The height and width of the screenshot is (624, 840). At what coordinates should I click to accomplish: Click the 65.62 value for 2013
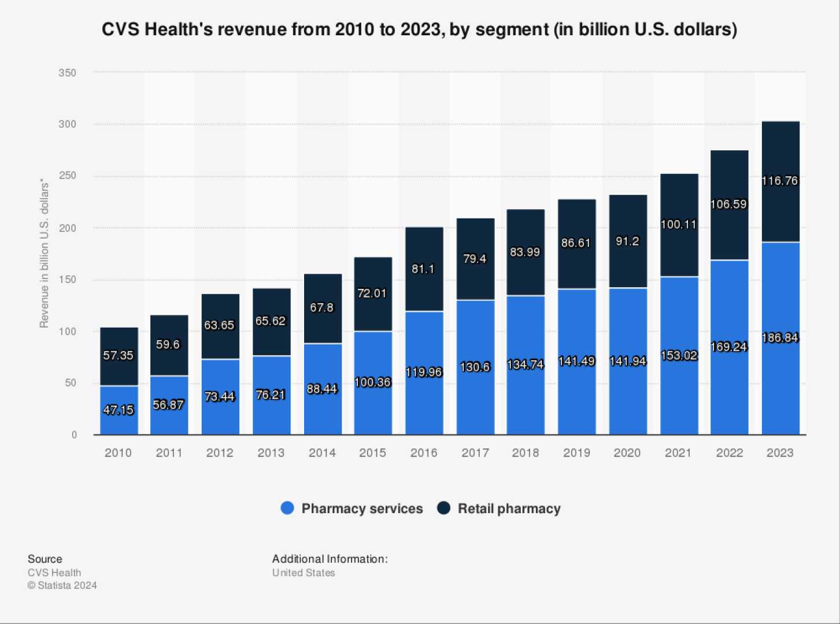tap(271, 321)
